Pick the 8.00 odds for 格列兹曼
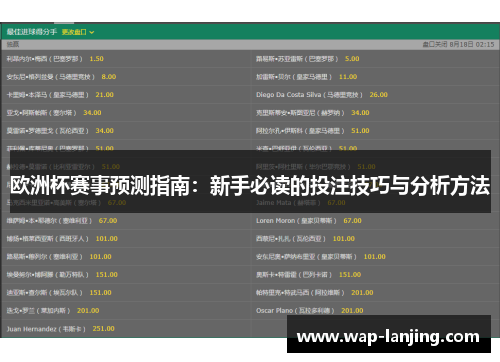500x362 pixels. 109,77
